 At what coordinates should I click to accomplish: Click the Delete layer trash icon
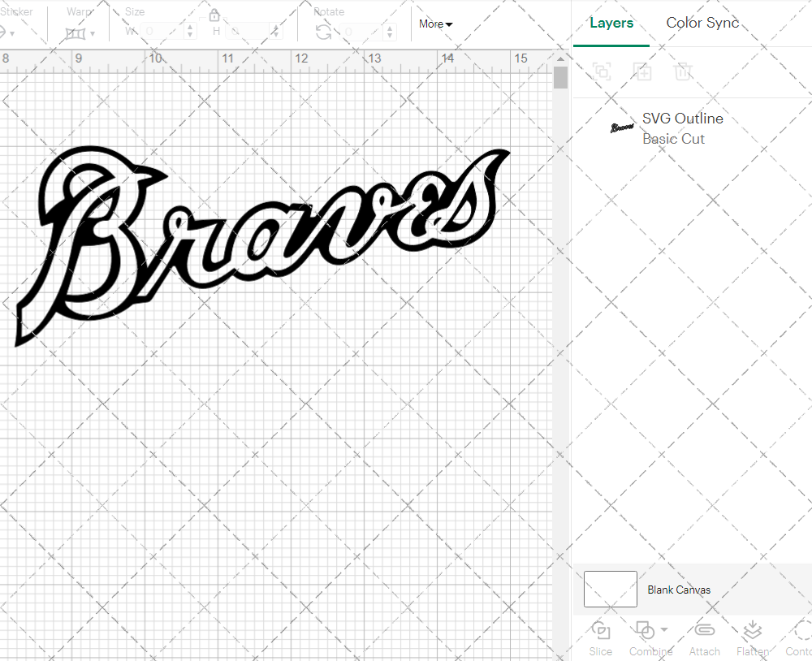[683, 71]
